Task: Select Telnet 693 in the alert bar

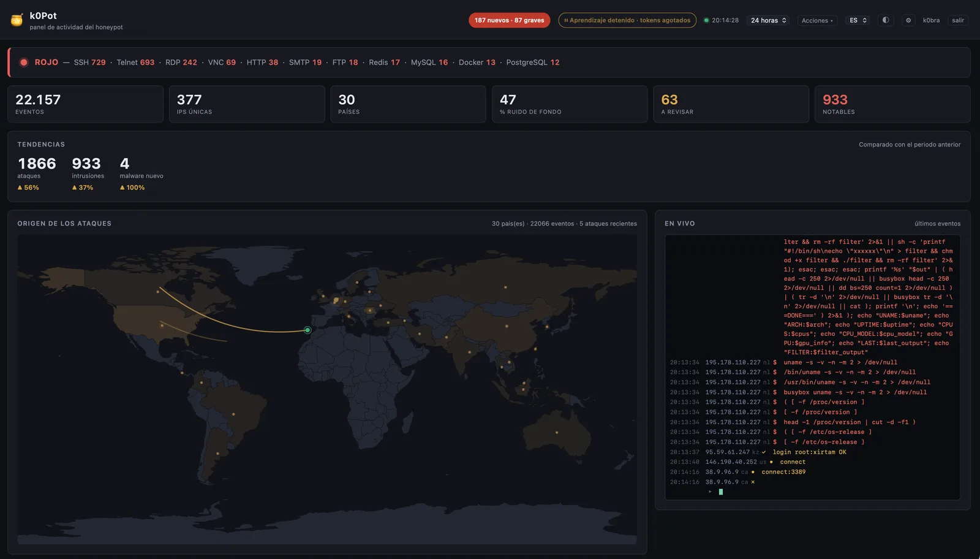Action: point(135,63)
